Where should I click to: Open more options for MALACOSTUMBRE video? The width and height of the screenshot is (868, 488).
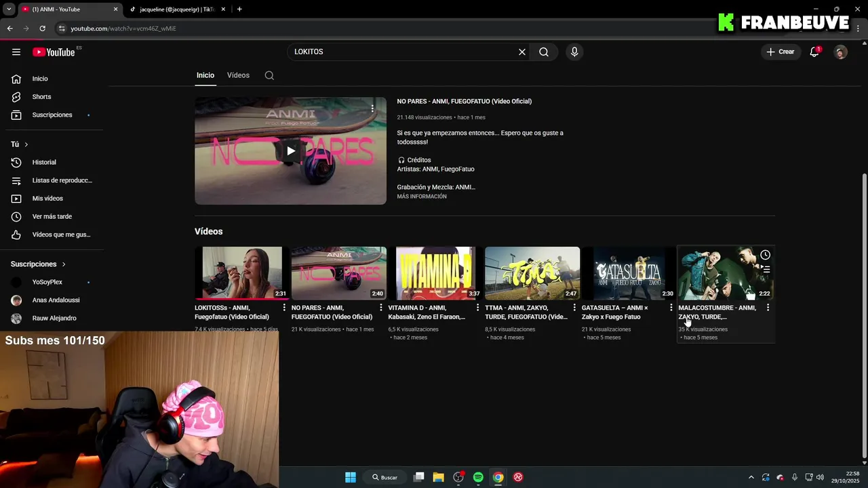click(768, 308)
